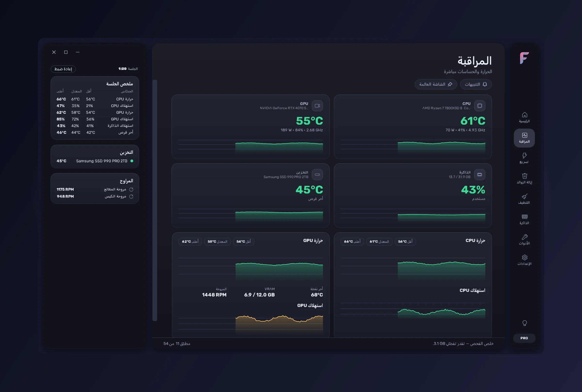
Task: Maximize the application window
Action: pos(66,52)
